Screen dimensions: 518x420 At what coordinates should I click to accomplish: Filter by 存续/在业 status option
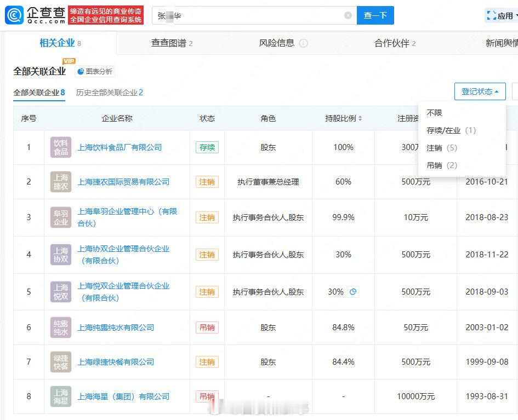tap(451, 130)
